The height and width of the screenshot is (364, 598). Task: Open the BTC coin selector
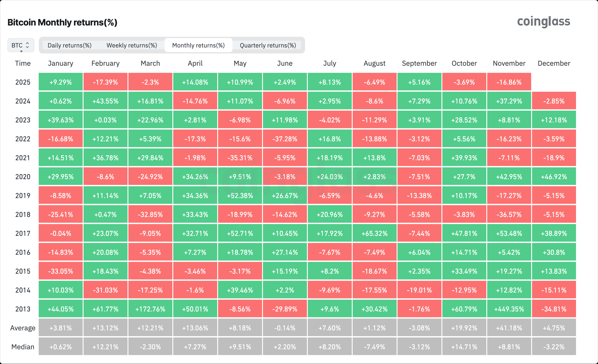click(21, 45)
